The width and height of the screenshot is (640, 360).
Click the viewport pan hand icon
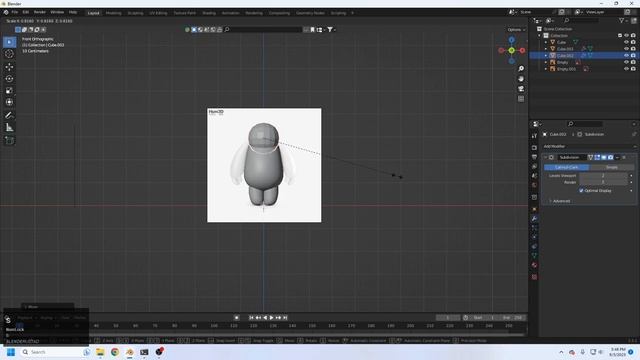click(521, 78)
